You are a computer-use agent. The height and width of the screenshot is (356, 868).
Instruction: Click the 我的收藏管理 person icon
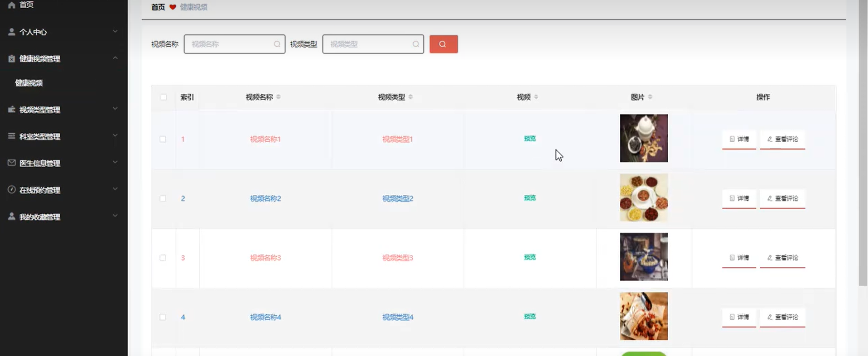point(12,216)
